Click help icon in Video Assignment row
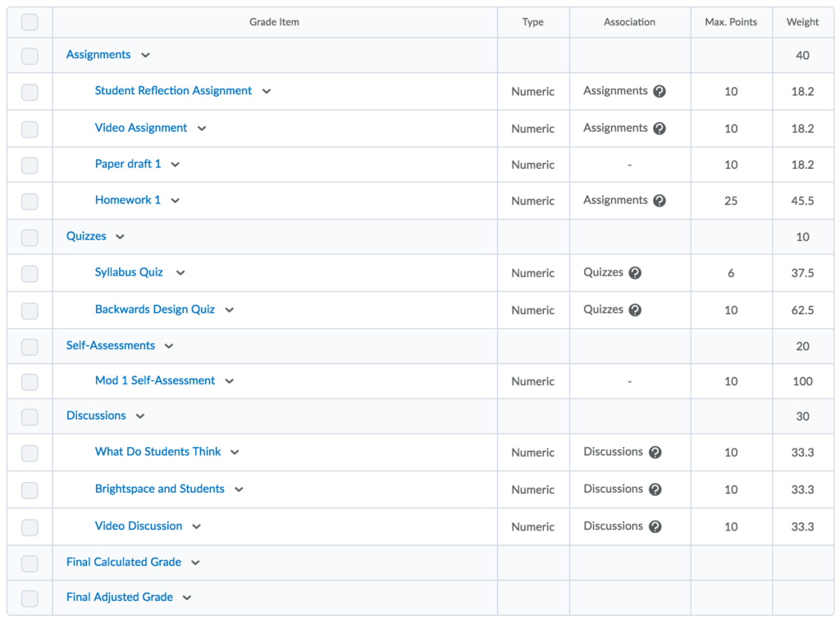The image size is (840, 619). [659, 129]
